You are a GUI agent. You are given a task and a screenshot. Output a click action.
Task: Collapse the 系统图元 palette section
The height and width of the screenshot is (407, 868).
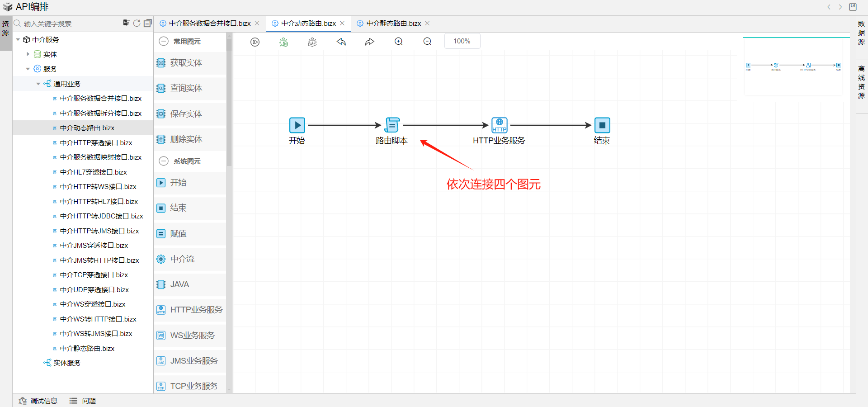(x=164, y=161)
